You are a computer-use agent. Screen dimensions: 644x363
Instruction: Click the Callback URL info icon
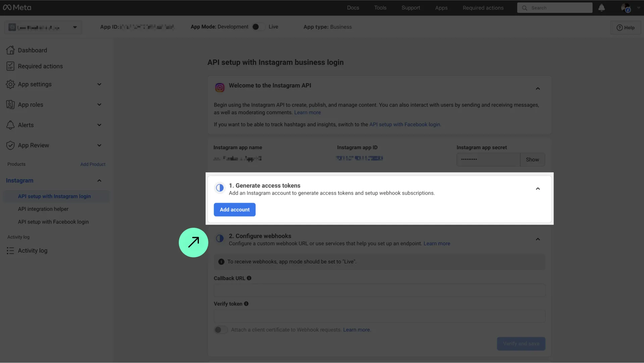249,278
